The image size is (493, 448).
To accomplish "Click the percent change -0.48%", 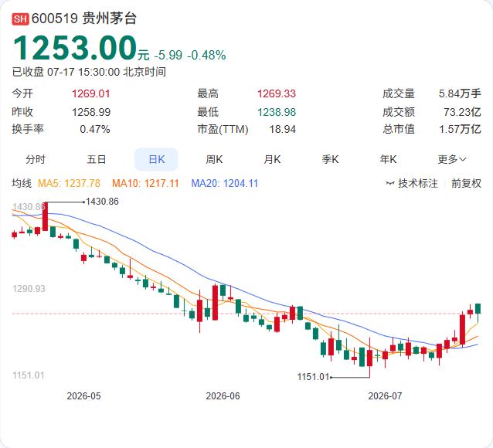I will tap(206, 55).
